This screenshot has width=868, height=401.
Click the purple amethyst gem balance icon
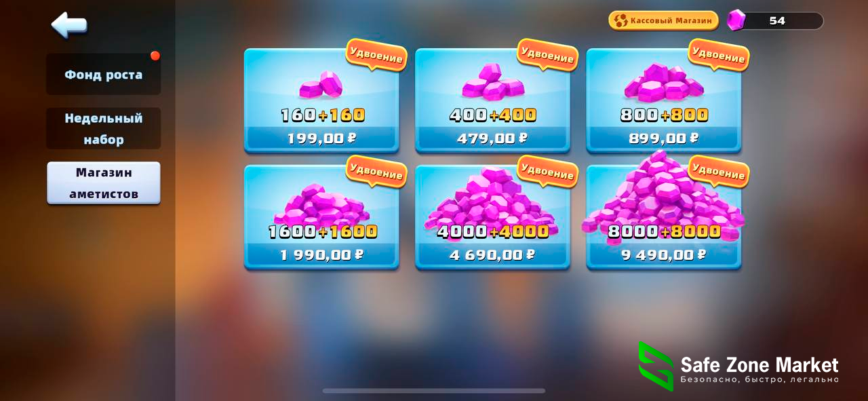pos(736,20)
